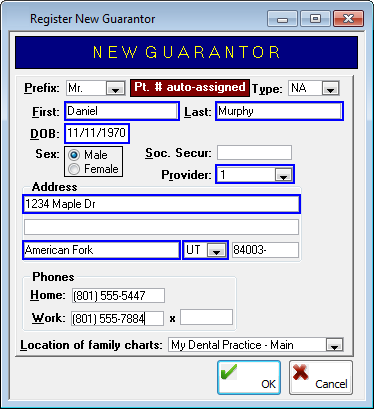Close the Register New Guarantor window
This screenshot has width=374, height=409.
tap(348, 19)
